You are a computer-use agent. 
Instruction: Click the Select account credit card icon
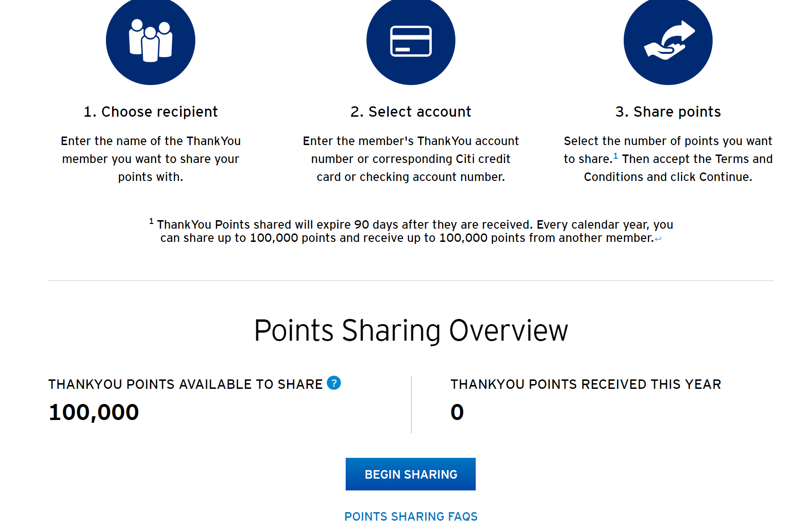pos(411,41)
